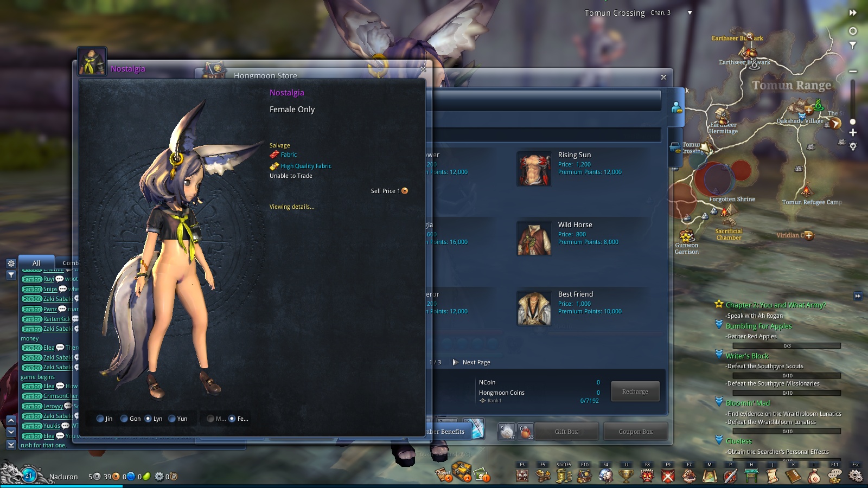Click the minimap filter funnel icon
Image resolution: width=868 pixels, height=488 pixels.
click(x=853, y=46)
